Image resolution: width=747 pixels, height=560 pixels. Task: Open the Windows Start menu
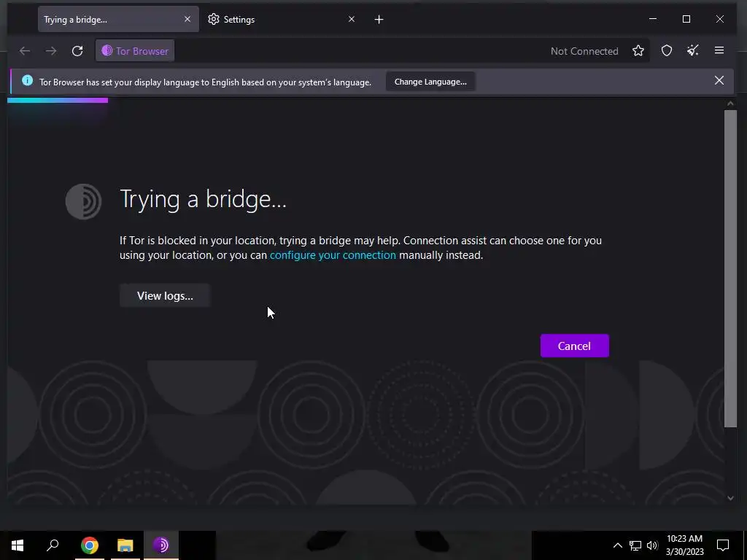tap(18, 545)
